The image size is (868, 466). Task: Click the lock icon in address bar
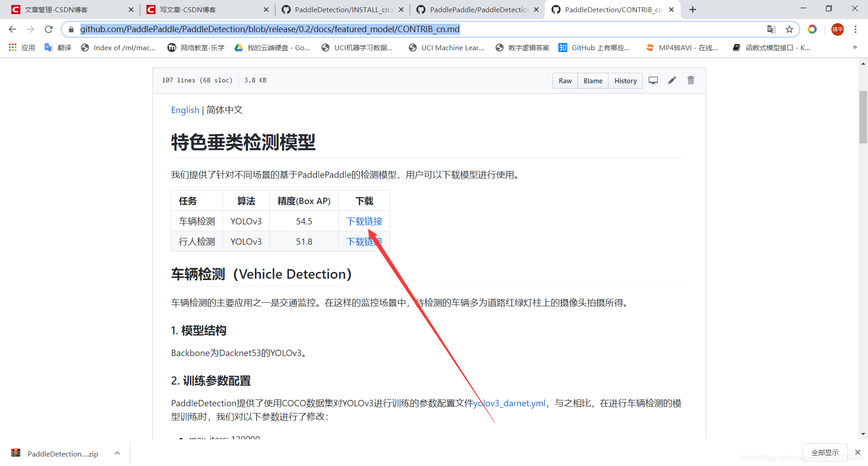pyautogui.click(x=71, y=29)
